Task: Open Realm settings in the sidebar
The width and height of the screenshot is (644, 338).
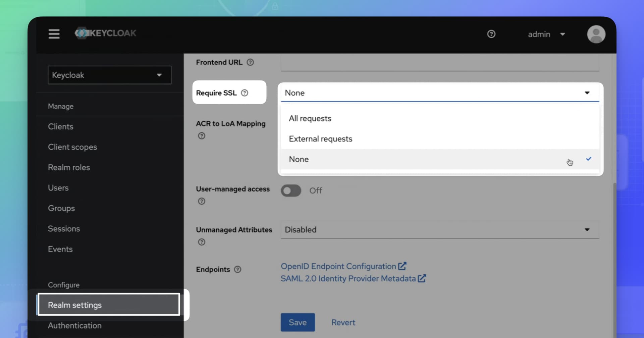Action: pos(75,305)
